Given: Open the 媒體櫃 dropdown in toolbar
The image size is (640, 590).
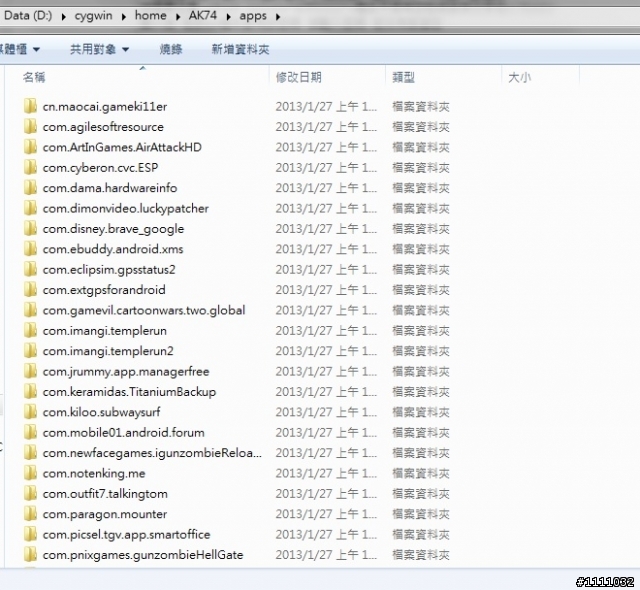Looking at the screenshot, I should [x=20, y=49].
